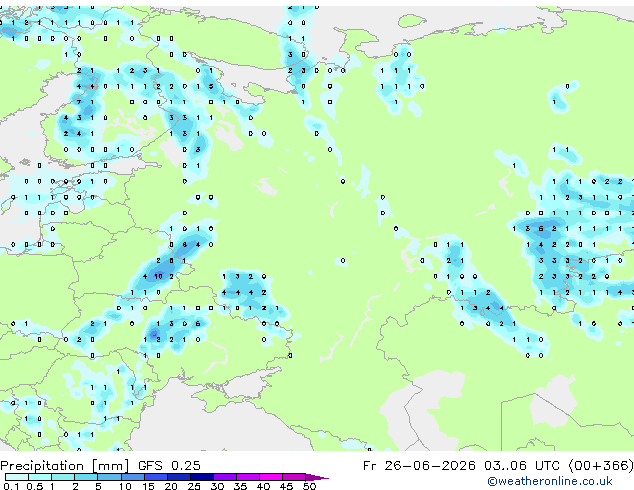Pick the legend swatch between 30 and 35

[x=225, y=477]
